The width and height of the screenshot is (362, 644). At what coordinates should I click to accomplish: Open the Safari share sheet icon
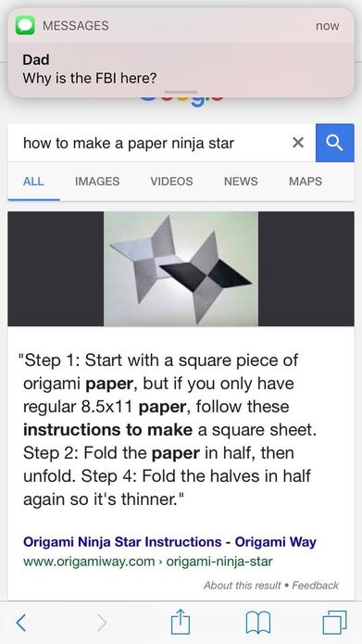pos(181,622)
